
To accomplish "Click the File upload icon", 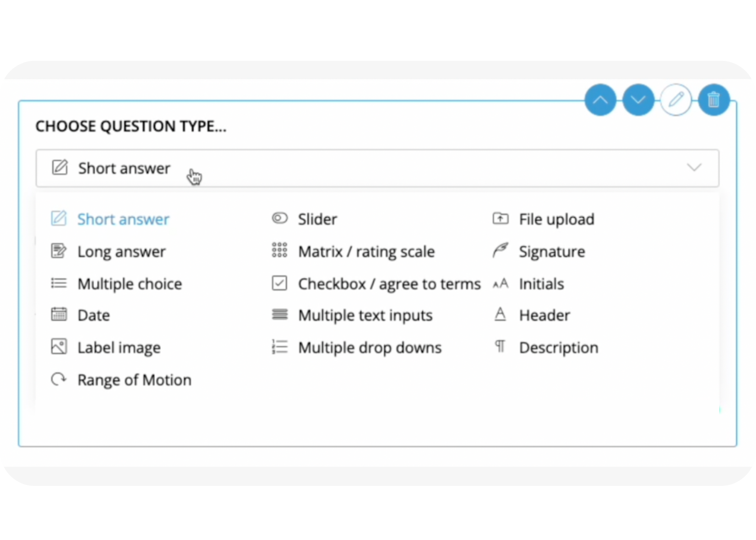I will click(500, 219).
